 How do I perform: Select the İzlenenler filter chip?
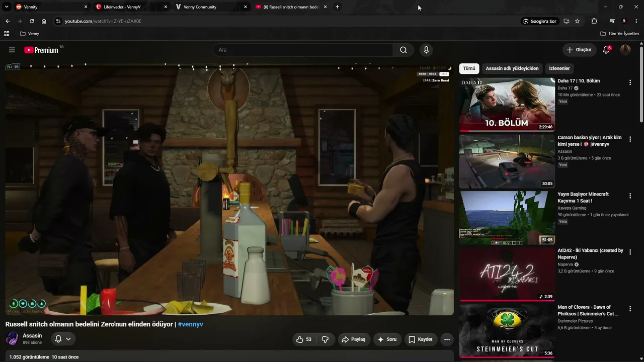[x=559, y=68]
